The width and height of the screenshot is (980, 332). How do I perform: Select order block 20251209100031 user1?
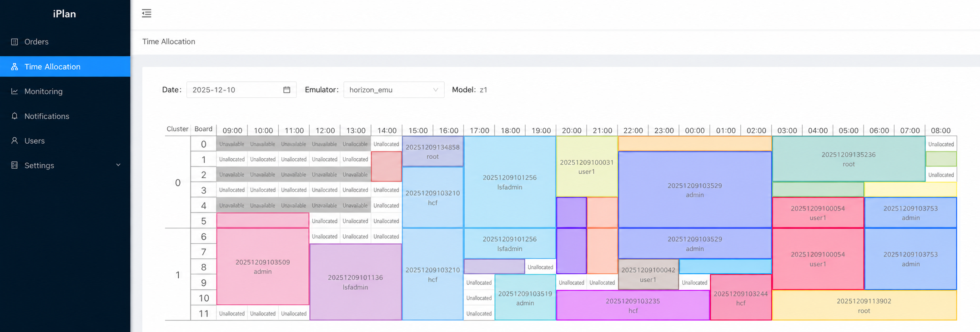pos(587,166)
